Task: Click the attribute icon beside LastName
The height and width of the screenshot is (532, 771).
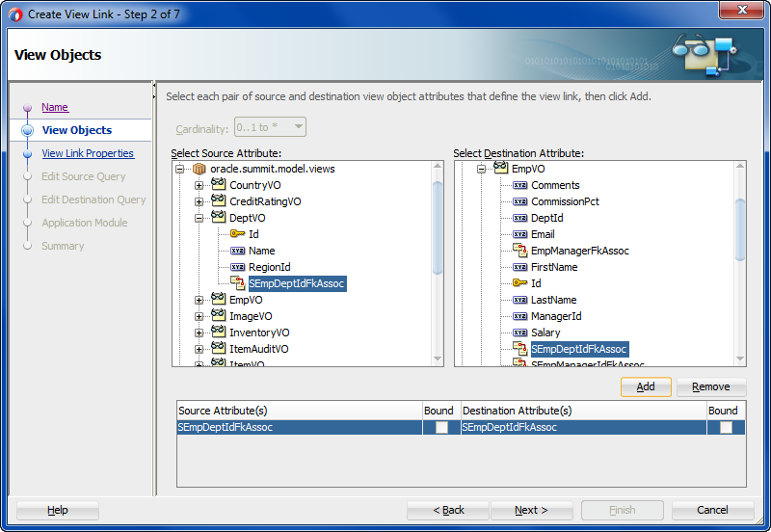Action: pos(519,300)
